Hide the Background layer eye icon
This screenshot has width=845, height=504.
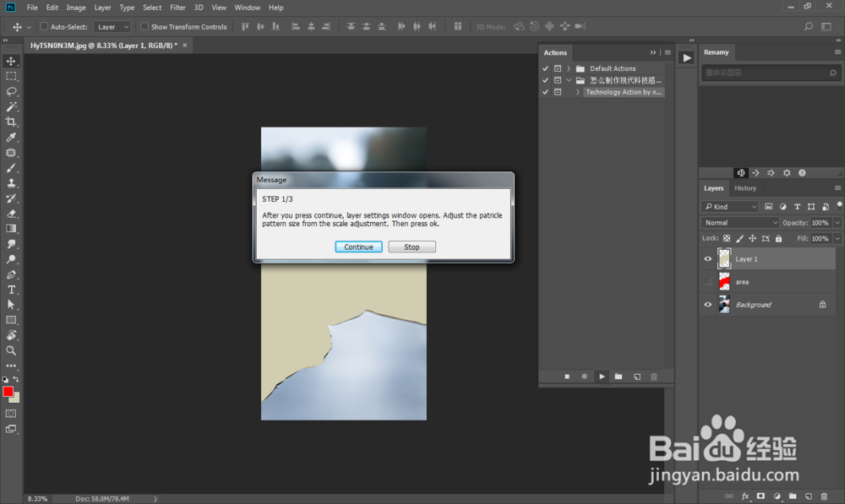click(x=707, y=304)
